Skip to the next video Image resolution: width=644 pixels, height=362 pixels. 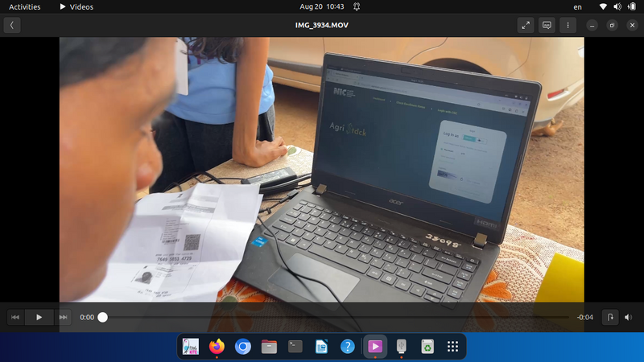[64, 317]
